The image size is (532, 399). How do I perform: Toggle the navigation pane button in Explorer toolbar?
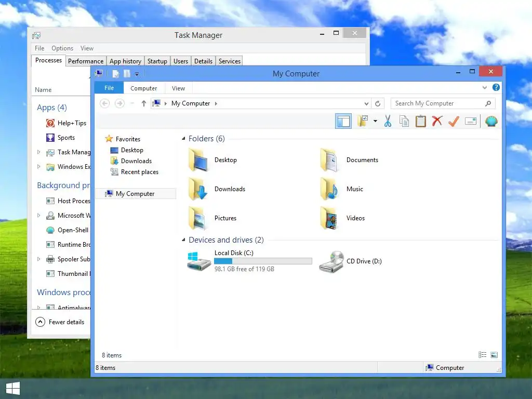click(343, 121)
